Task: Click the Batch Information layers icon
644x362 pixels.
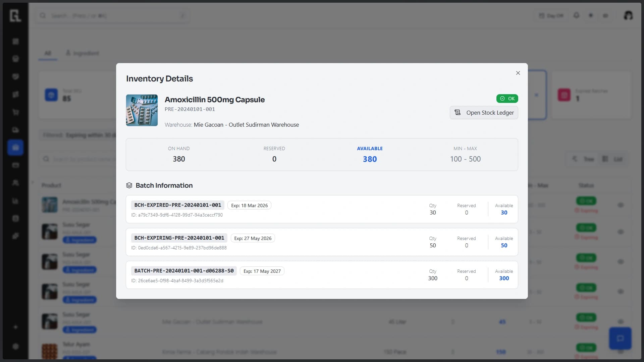Action: point(129,185)
